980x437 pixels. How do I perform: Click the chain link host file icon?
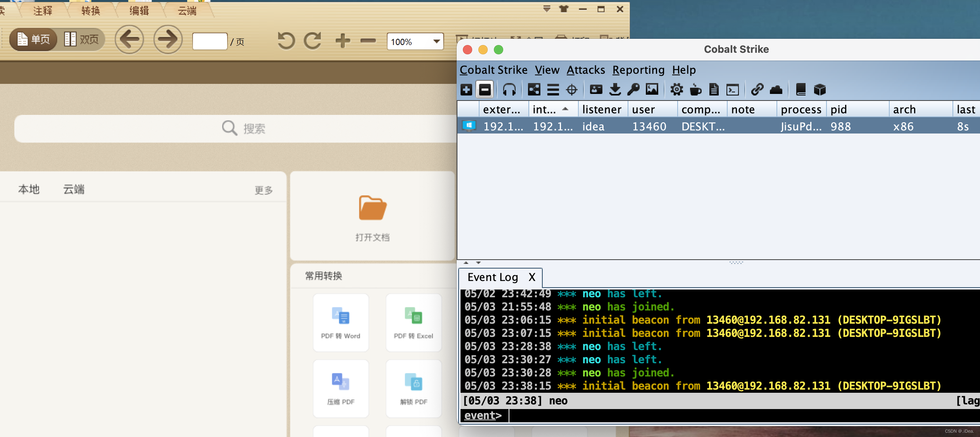point(757,90)
